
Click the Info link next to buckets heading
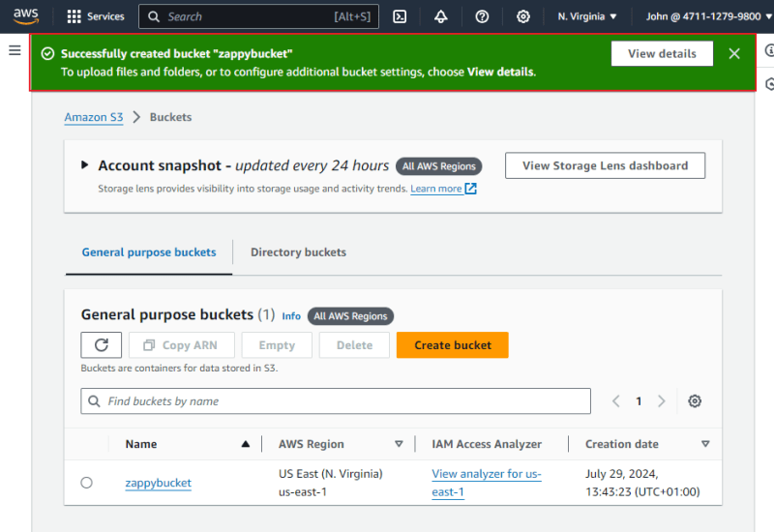click(x=291, y=316)
